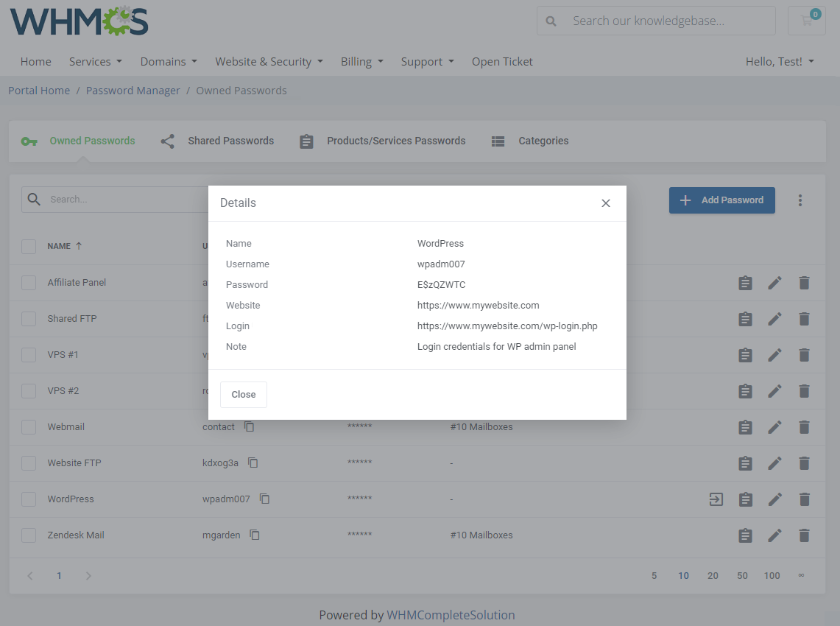Check the VPS #2 row checkbox
This screenshot has width=840, height=626.
29,391
